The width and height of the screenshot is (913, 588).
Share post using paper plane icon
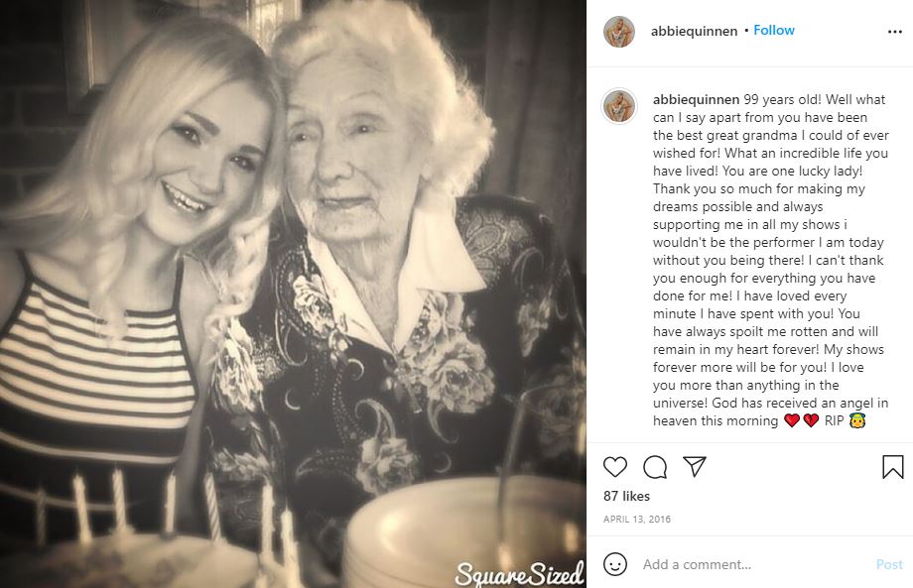pyautogui.click(x=695, y=466)
